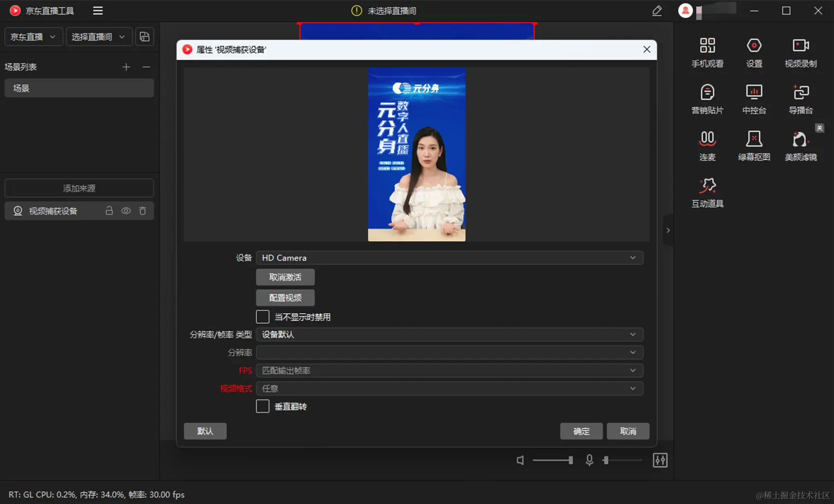Screen dimensions: 834x504
Task: Open 设置 settings panel
Action: coord(754,53)
